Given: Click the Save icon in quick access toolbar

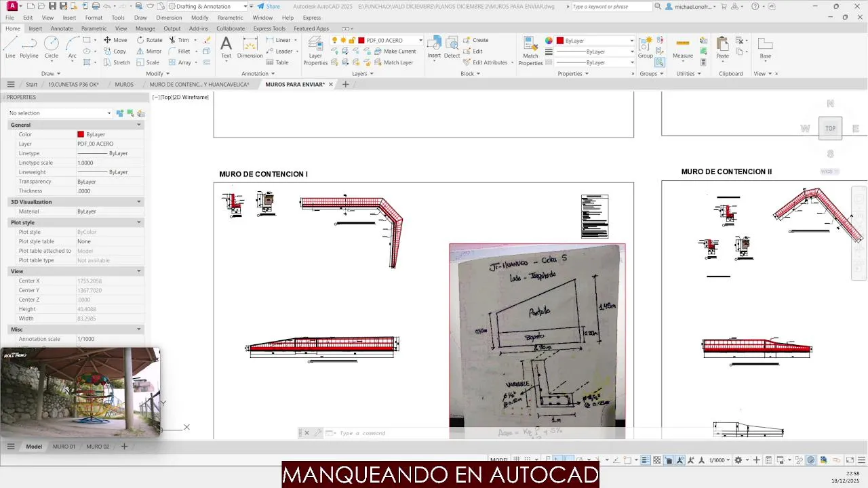Looking at the screenshot, I should coord(52,6).
